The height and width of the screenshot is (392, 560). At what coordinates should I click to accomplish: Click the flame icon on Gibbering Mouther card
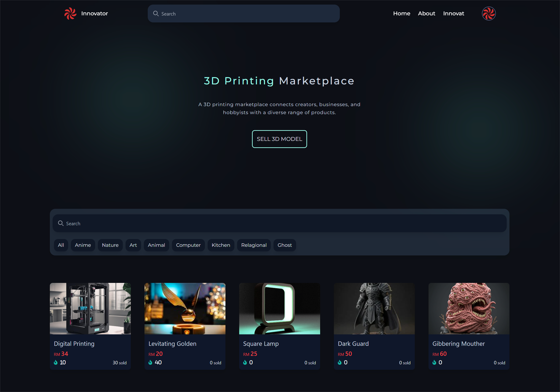(434, 362)
